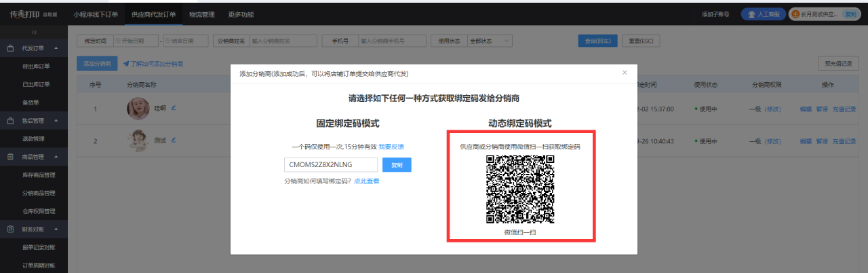Open 仓库权限管理 in sidebar
The height and width of the screenshot is (273, 868).
(x=39, y=211)
